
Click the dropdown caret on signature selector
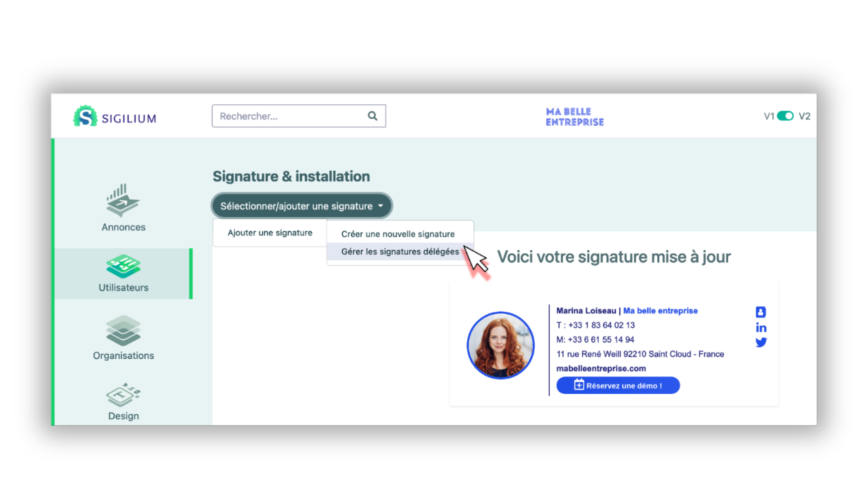[x=381, y=206]
